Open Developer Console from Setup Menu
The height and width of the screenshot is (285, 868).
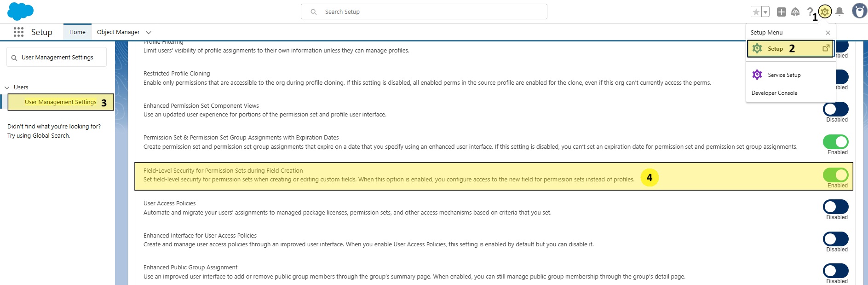click(x=774, y=93)
